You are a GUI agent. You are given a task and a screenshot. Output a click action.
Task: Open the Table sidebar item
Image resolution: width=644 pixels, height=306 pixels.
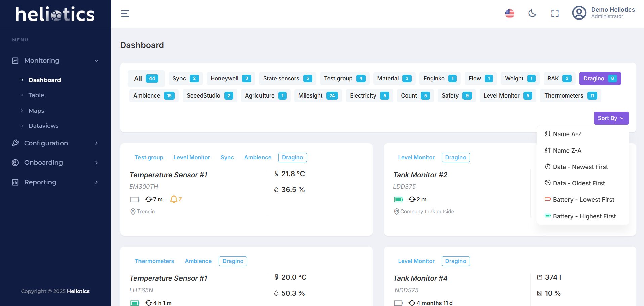(x=36, y=95)
